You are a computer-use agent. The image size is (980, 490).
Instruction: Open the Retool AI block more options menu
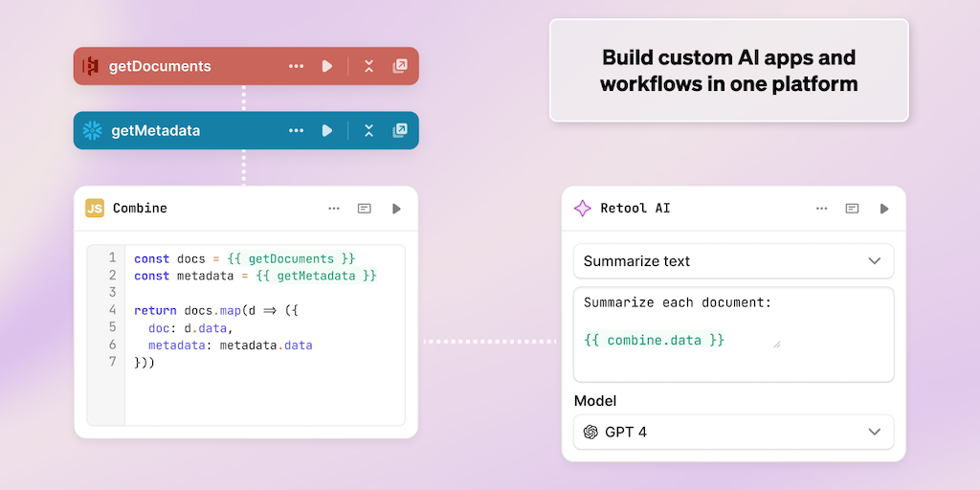click(x=822, y=208)
